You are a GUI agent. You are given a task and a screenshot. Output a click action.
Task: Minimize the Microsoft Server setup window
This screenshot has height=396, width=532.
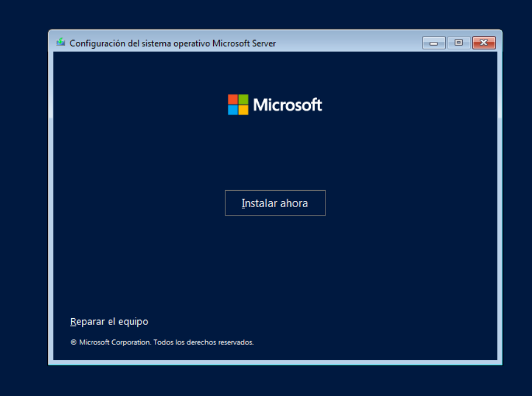[434, 43]
